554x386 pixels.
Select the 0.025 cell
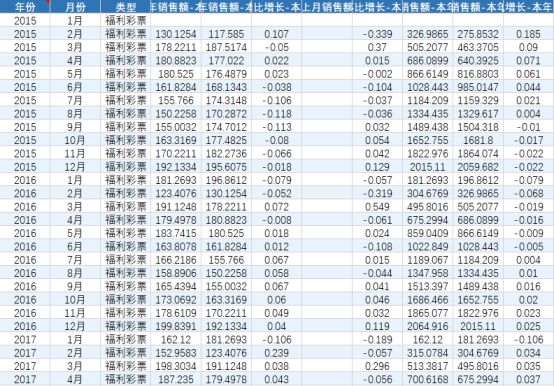[x=529, y=327]
